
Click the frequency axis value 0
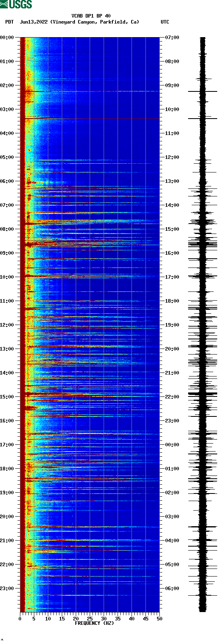click(20, 619)
